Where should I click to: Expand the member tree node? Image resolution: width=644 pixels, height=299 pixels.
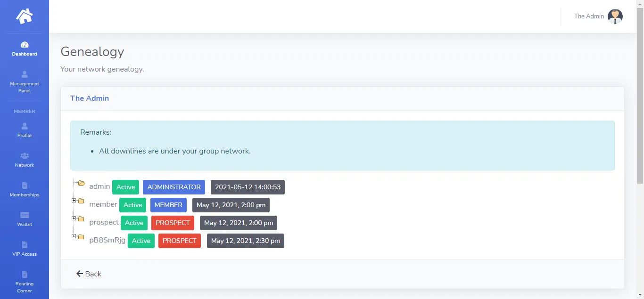pos(74,201)
